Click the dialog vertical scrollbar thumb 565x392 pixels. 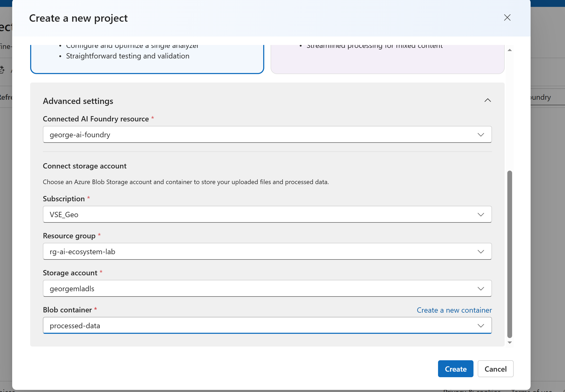(x=510, y=254)
